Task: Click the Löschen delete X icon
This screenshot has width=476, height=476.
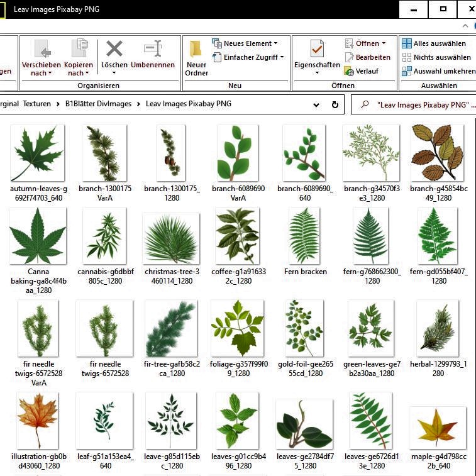Action: point(114,48)
